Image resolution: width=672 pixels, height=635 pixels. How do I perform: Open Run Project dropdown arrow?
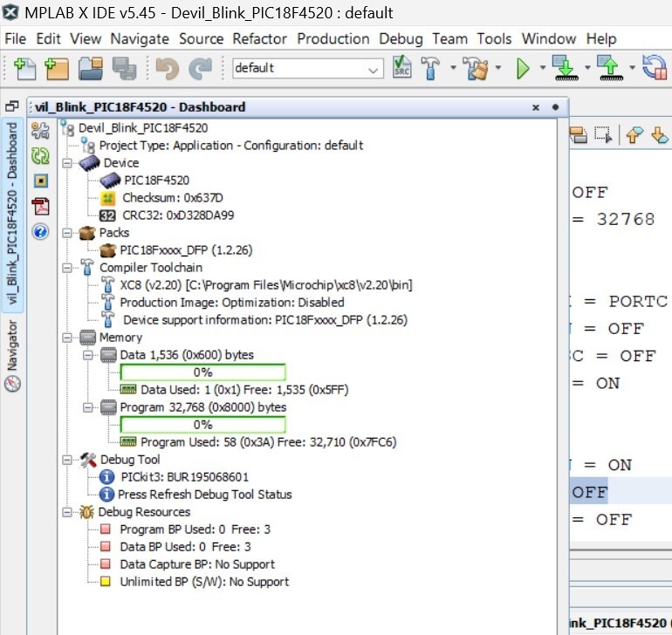(x=543, y=68)
